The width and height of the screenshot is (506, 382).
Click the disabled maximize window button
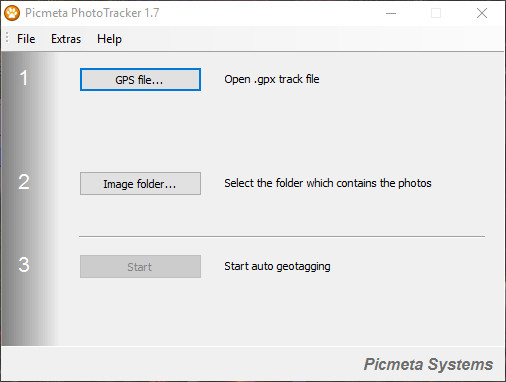click(436, 13)
